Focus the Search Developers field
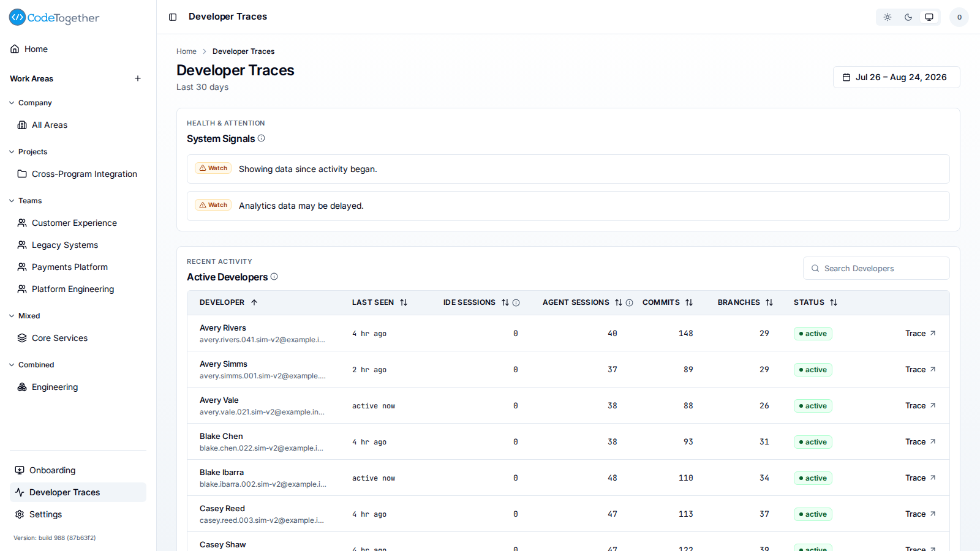Image resolution: width=980 pixels, height=551 pixels. point(876,268)
